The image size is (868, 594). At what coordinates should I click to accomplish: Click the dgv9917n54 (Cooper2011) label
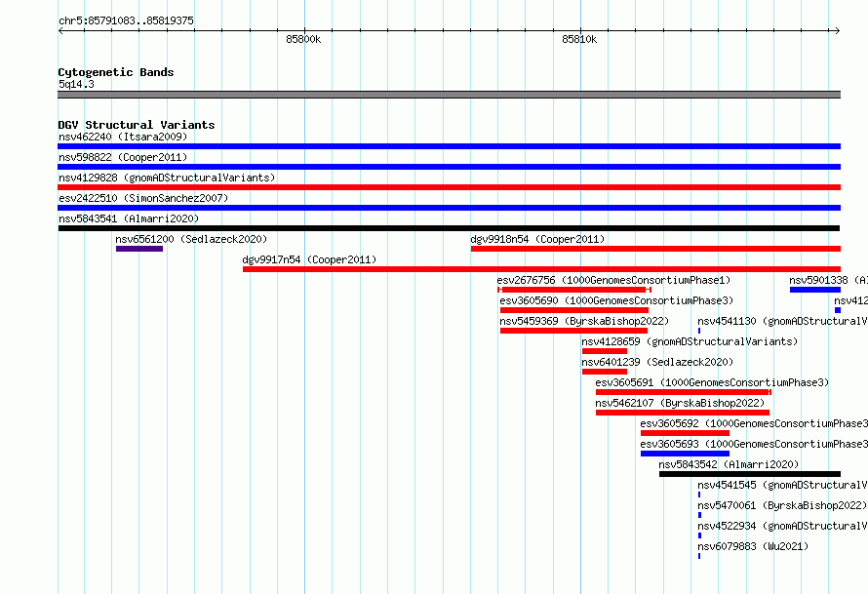click(x=309, y=259)
